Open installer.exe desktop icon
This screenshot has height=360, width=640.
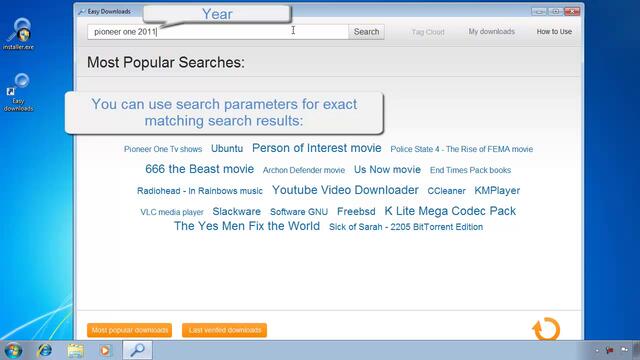point(18,34)
